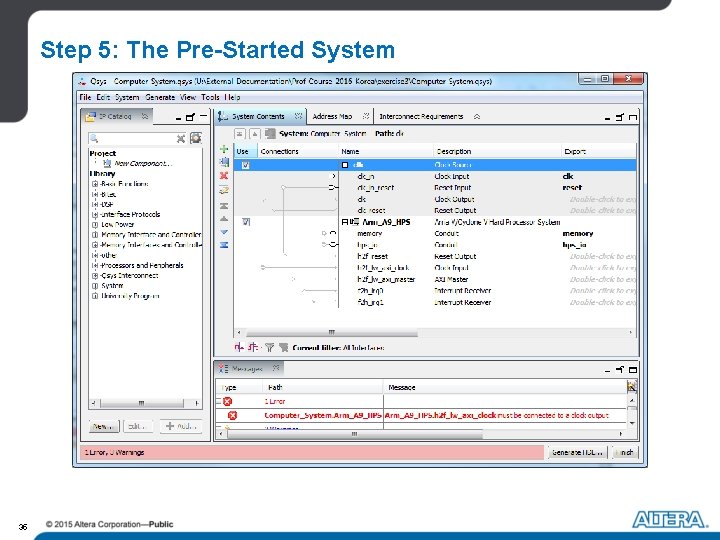Open the Help menu
Viewport: 720px width, 540px height.
coord(232,97)
